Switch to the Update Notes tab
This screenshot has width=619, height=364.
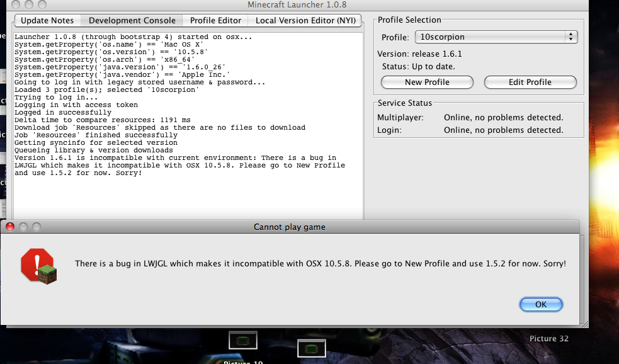coord(47,21)
